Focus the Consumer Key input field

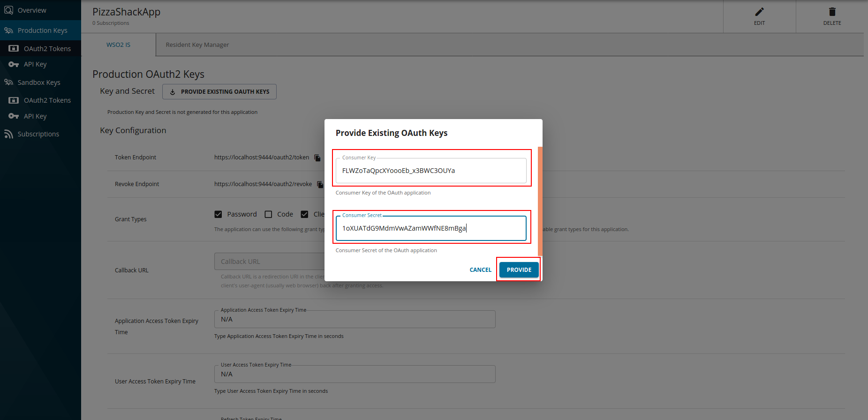[x=430, y=171]
